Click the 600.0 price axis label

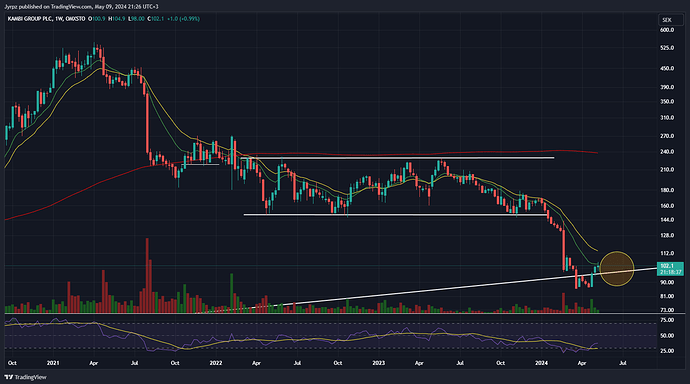tap(667, 30)
